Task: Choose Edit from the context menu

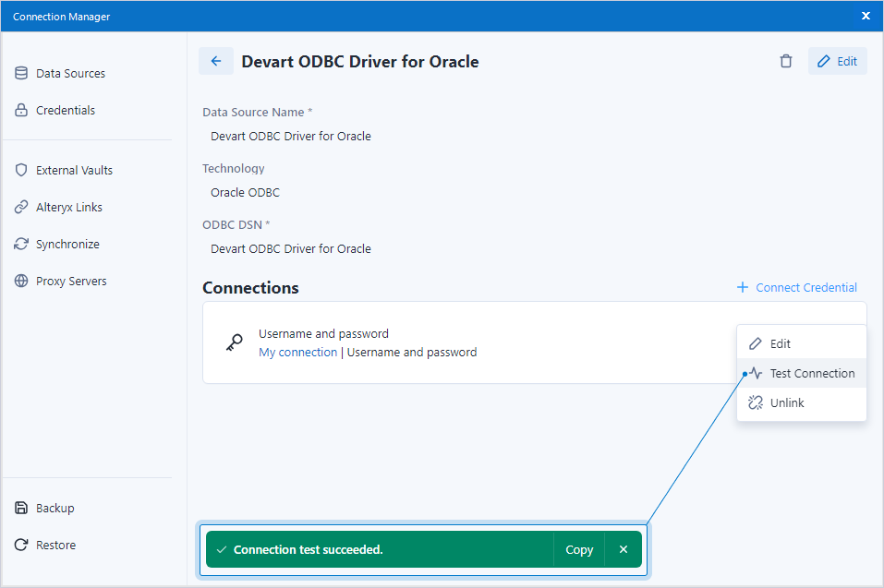Action: pos(781,343)
